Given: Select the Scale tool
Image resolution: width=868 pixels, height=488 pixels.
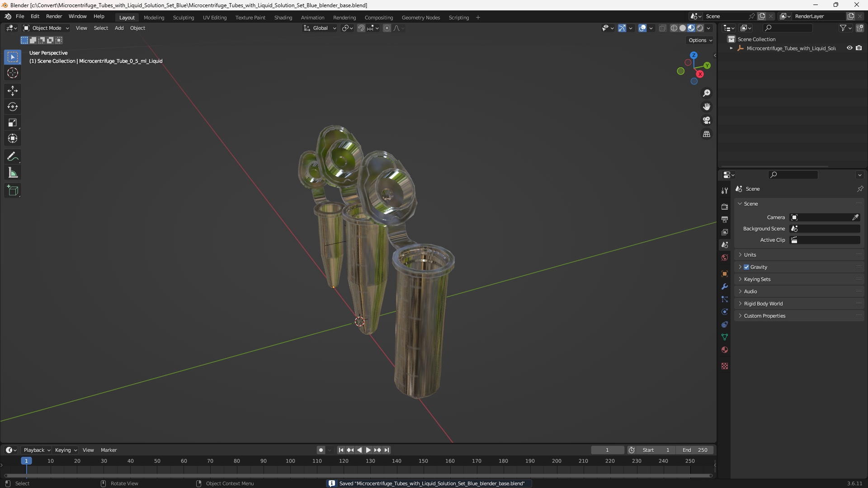Looking at the screenshot, I should coord(13,122).
